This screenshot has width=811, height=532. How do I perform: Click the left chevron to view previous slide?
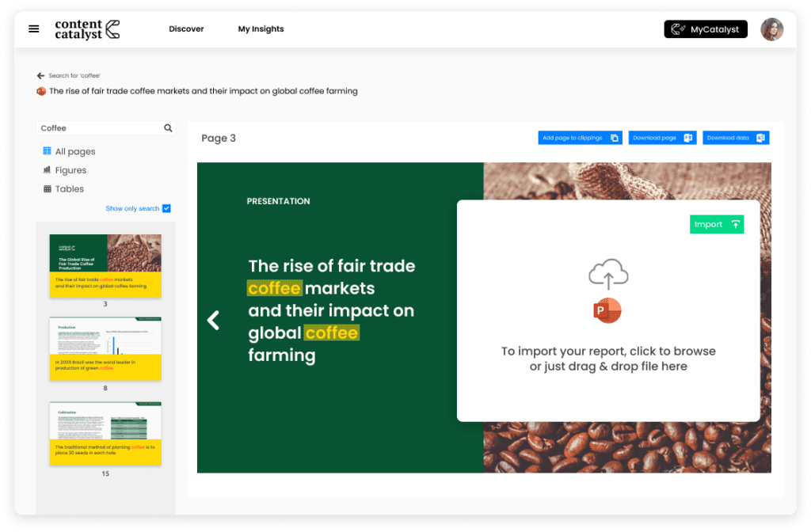212,321
